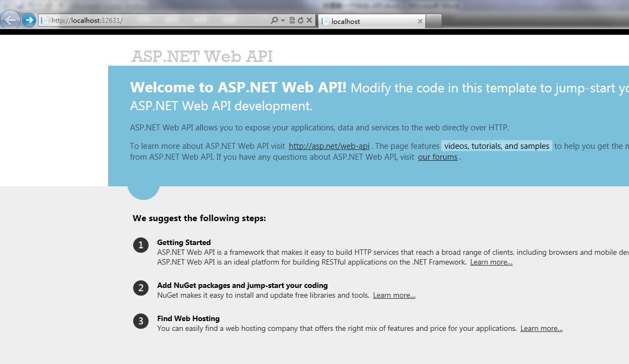
Task: Click Learn more under Getting Started
Action: (x=491, y=262)
